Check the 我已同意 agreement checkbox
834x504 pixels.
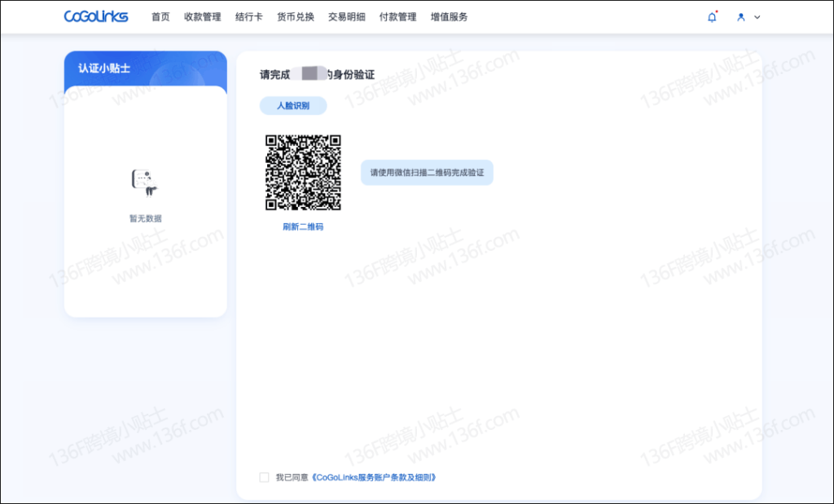click(x=264, y=477)
